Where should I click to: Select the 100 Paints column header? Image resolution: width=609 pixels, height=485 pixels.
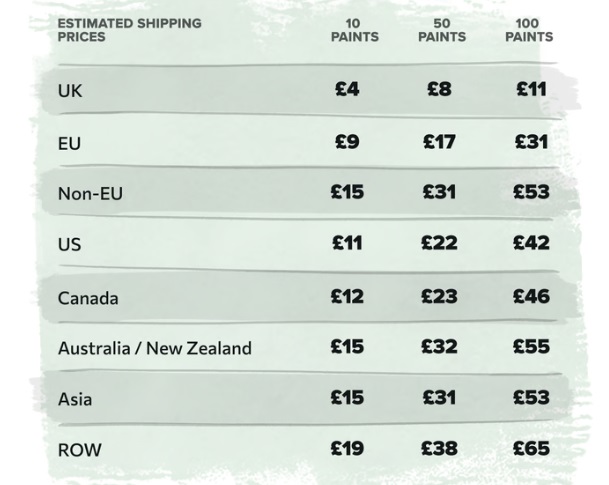tap(529, 30)
